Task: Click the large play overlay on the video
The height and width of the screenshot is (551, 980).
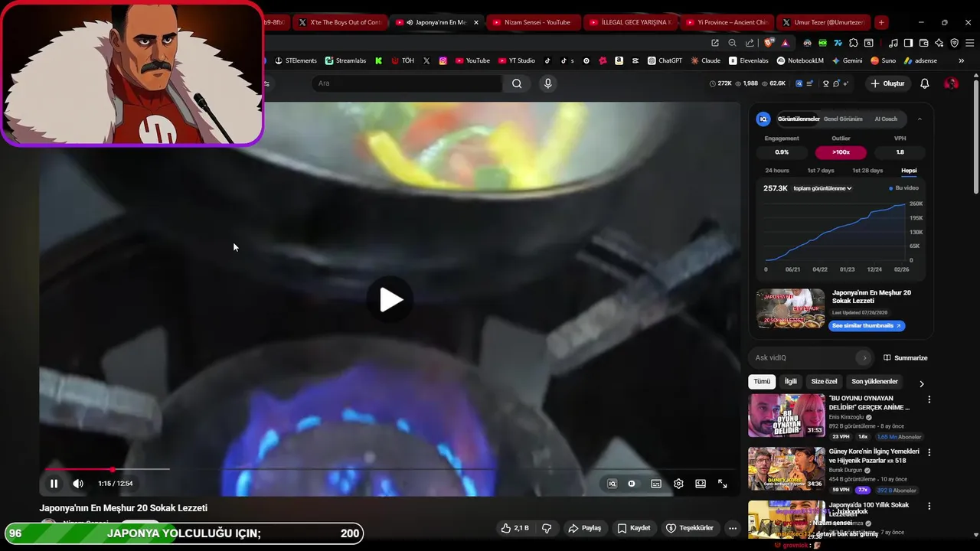Action: tap(390, 299)
